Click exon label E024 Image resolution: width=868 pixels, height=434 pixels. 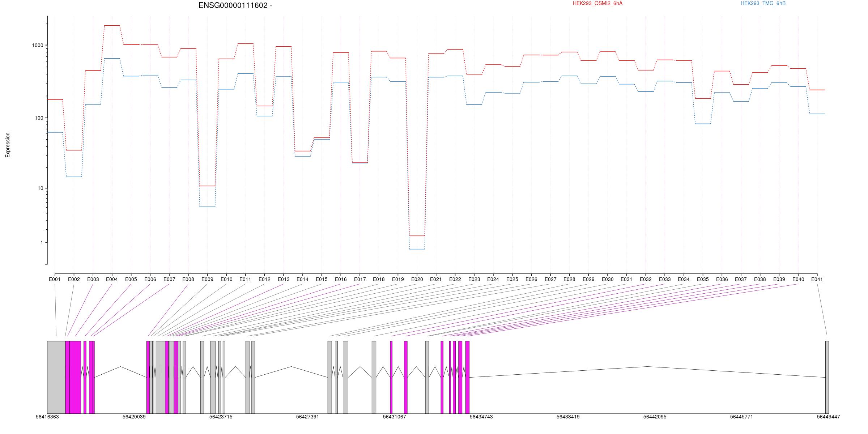[493, 279]
